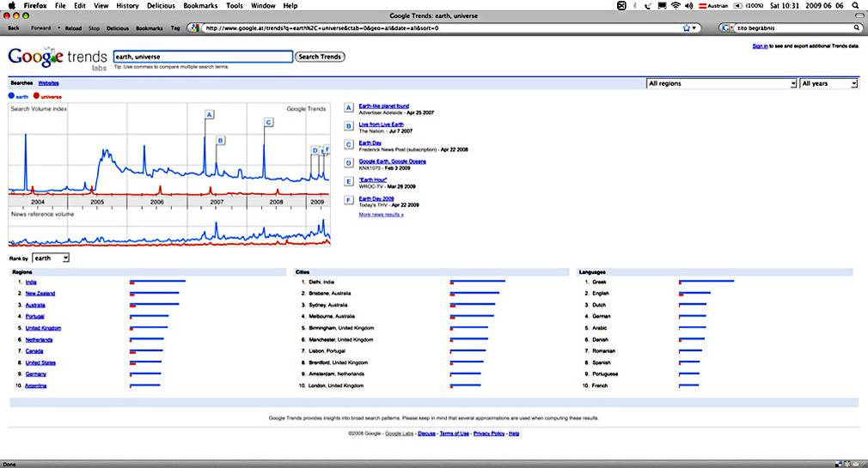Click the Search Trends button
Screen dimensions: 868x468
click(320, 57)
